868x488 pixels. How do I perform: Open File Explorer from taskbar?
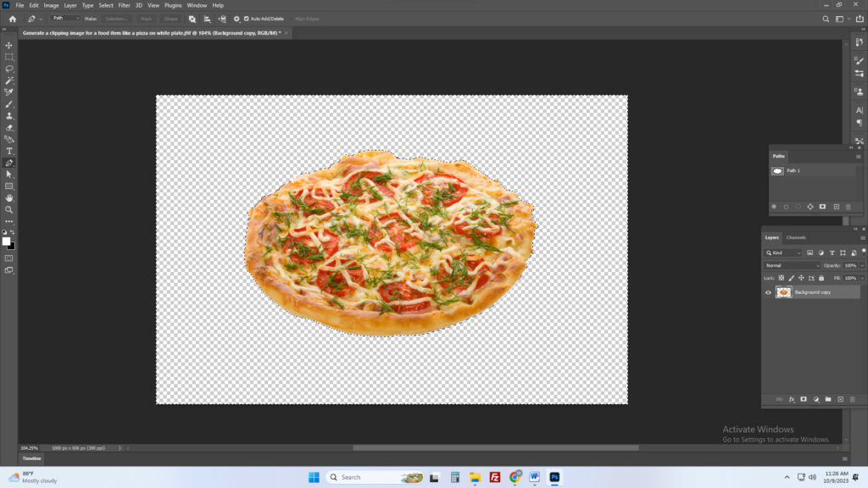475,477
